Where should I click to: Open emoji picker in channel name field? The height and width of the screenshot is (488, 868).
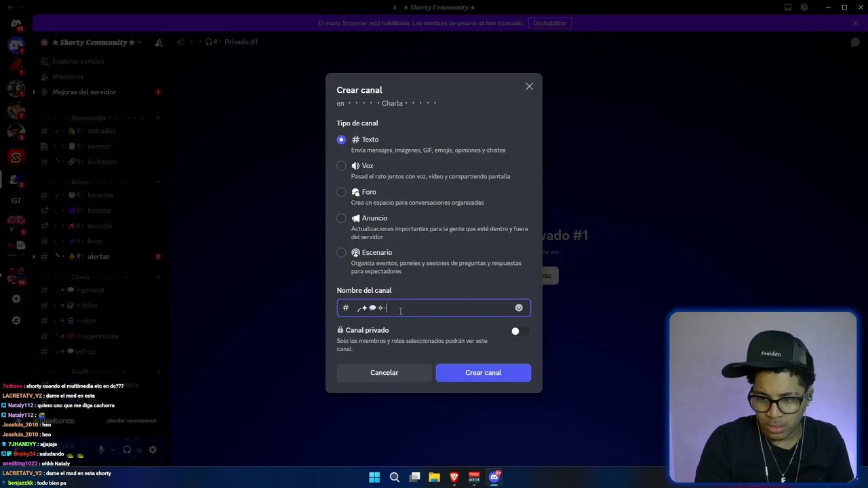tap(519, 308)
